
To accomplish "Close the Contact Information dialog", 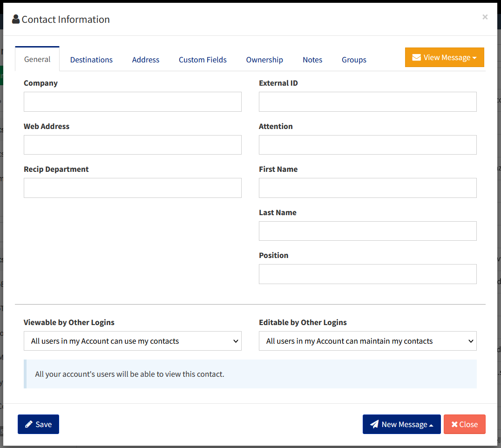I will 464,424.
